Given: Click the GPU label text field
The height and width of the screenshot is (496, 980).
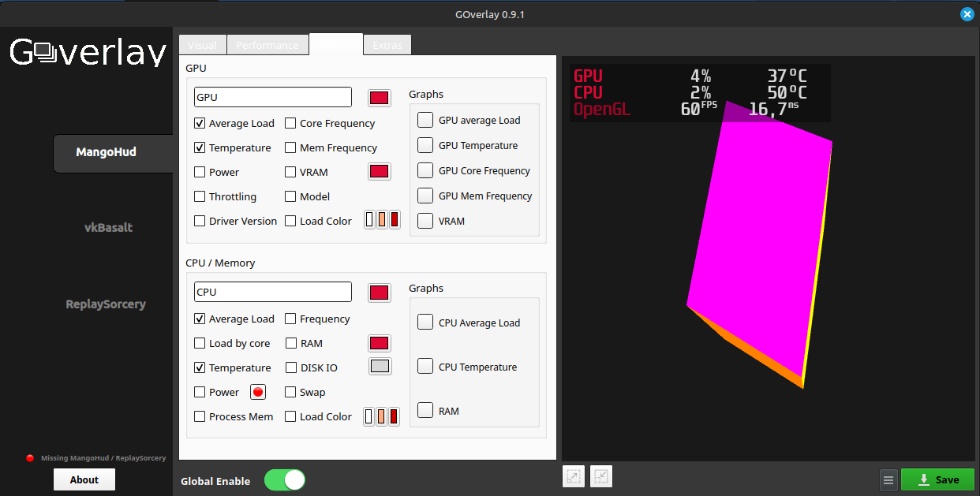Looking at the screenshot, I should (273, 97).
